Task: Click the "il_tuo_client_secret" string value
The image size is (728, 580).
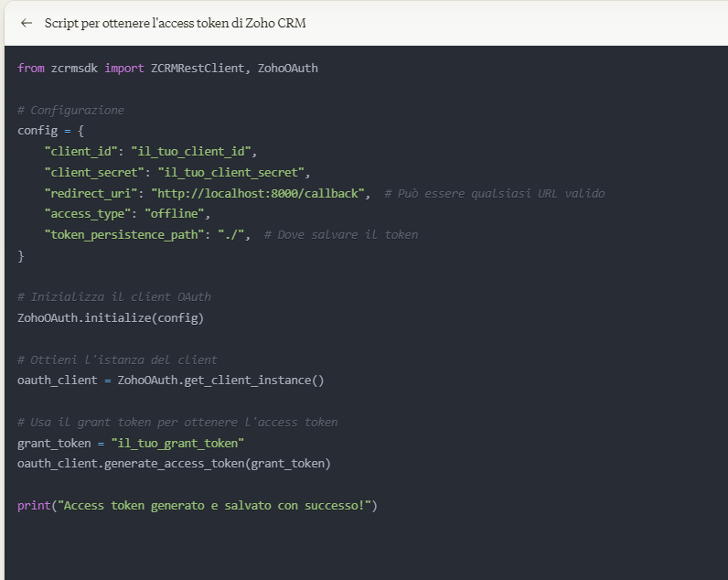Action: pos(230,173)
